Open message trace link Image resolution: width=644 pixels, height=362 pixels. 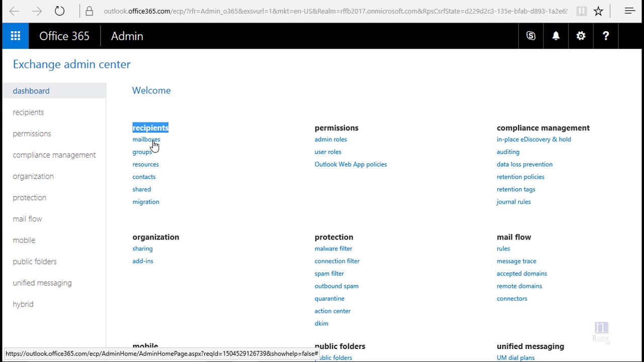tap(516, 261)
